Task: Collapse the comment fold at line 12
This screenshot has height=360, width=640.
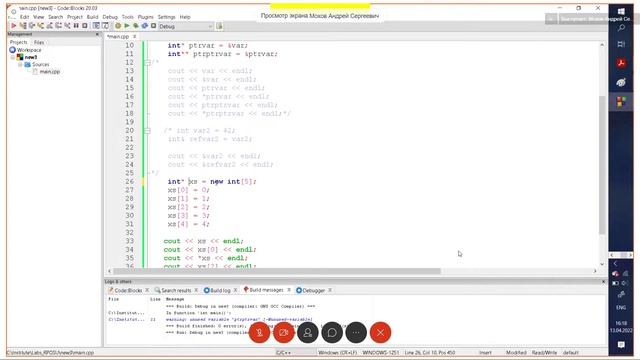Action: (x=147, y=62)
